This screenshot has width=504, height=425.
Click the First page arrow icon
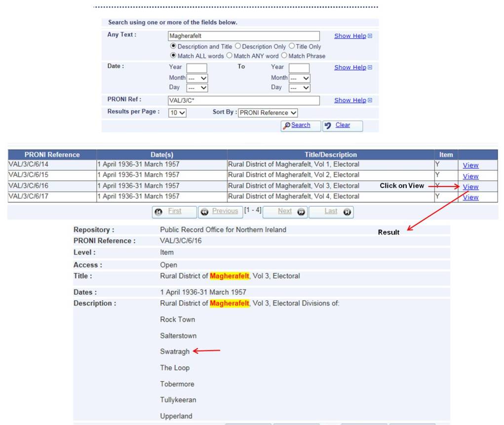click(x=158, y=212)
